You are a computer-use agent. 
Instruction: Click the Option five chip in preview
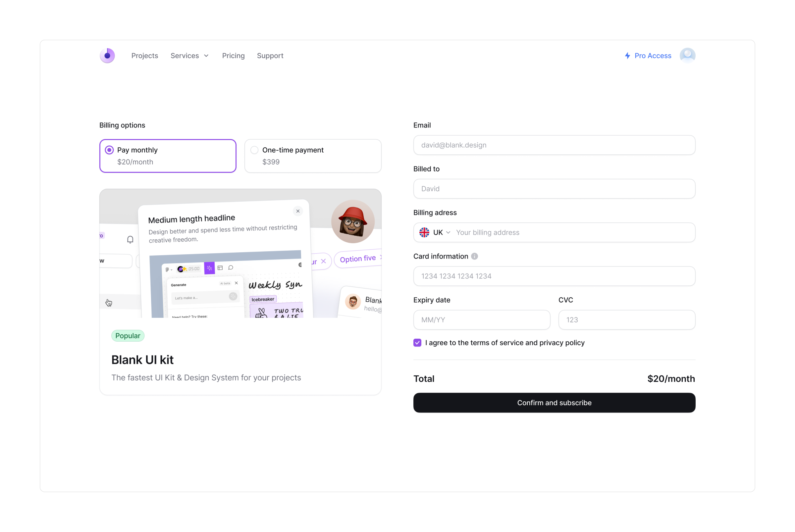(x=358, y=259)
